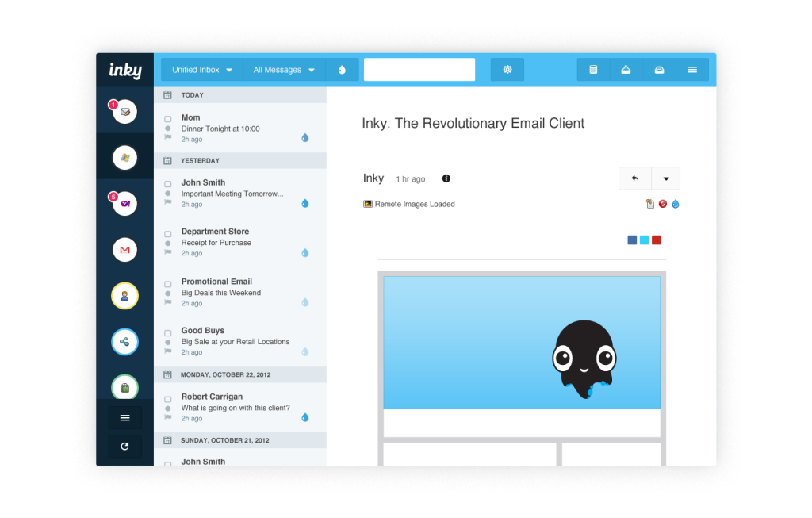Open the Windows Live account in sidebar

click(x=124, y=157)
